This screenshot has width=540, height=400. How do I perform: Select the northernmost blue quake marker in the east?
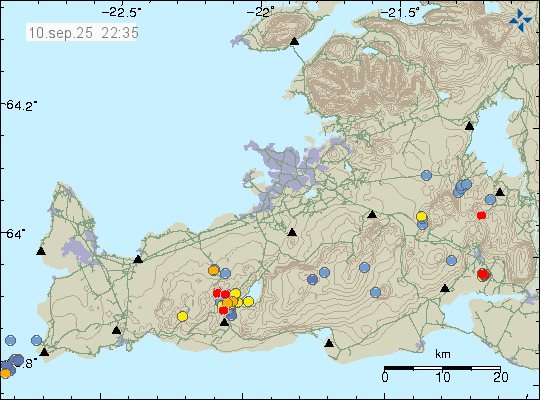pos(426,175)
